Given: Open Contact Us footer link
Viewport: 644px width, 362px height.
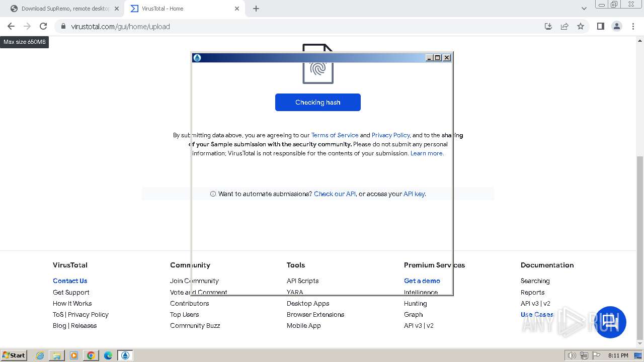Looking at the screenshot, I should [70, 281].
